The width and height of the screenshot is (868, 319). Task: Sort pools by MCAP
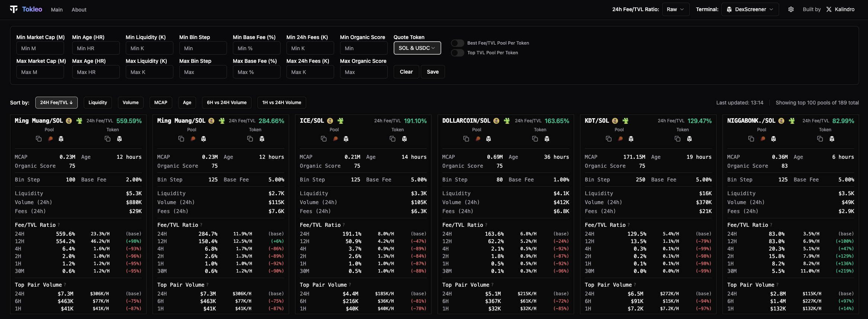[161, 103]
